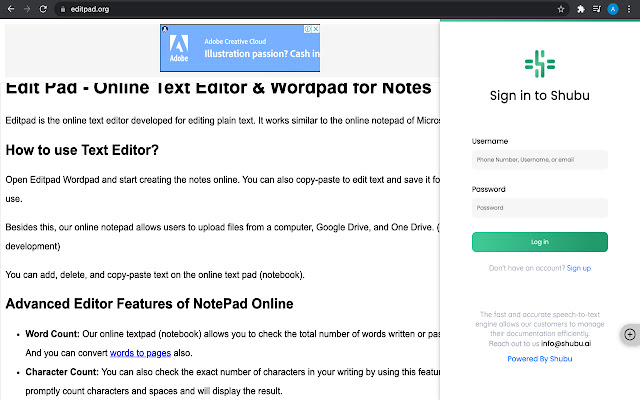Viewport: 640px width, 400px height.
Task: Click the Edit Pad - Online Text Editor heading
Action: (218, 87)
